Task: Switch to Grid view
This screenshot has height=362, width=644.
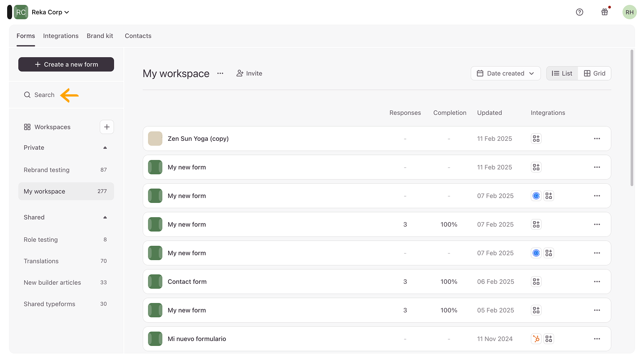Action: 594,73
